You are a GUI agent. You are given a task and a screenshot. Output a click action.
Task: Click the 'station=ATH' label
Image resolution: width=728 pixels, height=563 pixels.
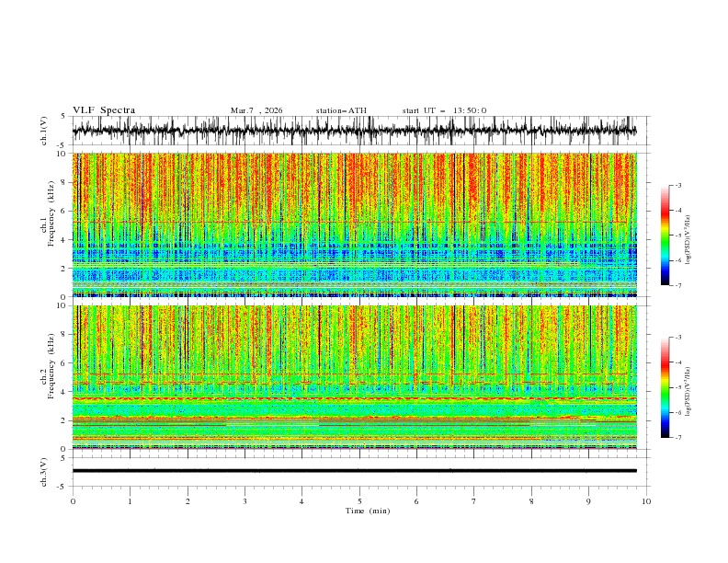(x=341, y=110)
